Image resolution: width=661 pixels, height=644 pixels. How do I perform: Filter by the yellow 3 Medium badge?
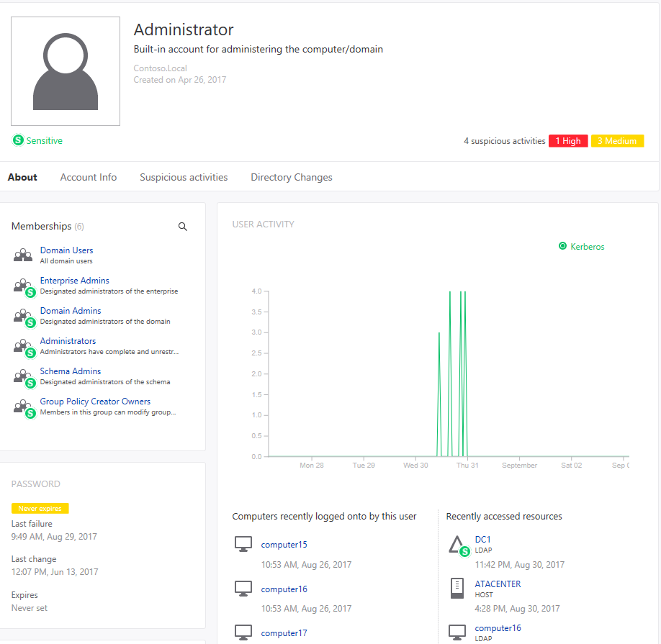(x=617, y=141)
